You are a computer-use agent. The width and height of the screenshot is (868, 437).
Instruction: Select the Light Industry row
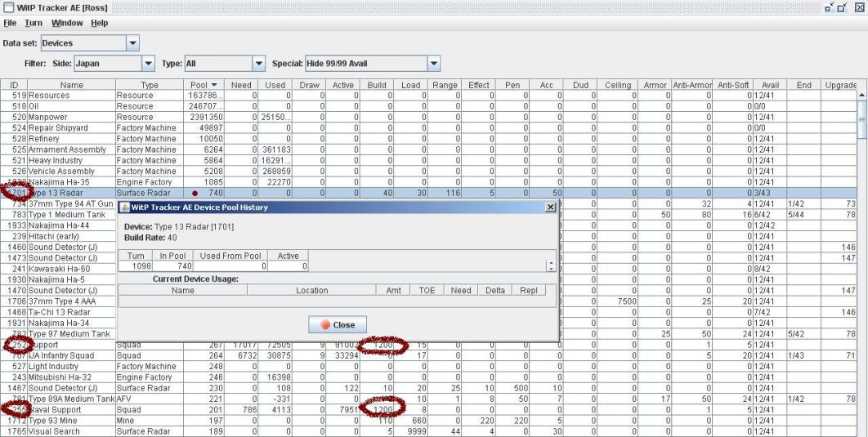[429, 366]
